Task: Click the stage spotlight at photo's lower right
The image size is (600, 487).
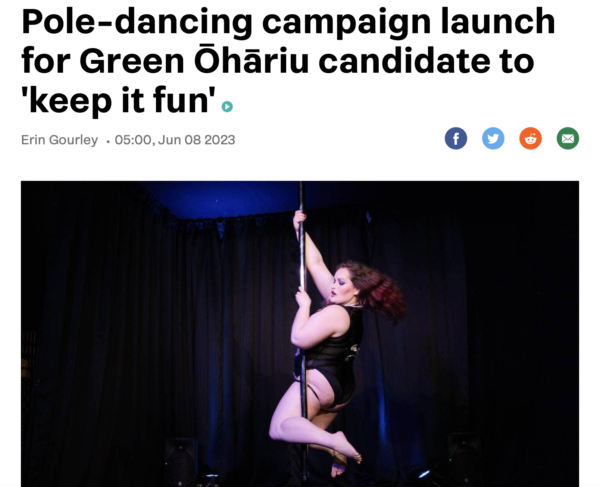Action: [x=424, y=474]
